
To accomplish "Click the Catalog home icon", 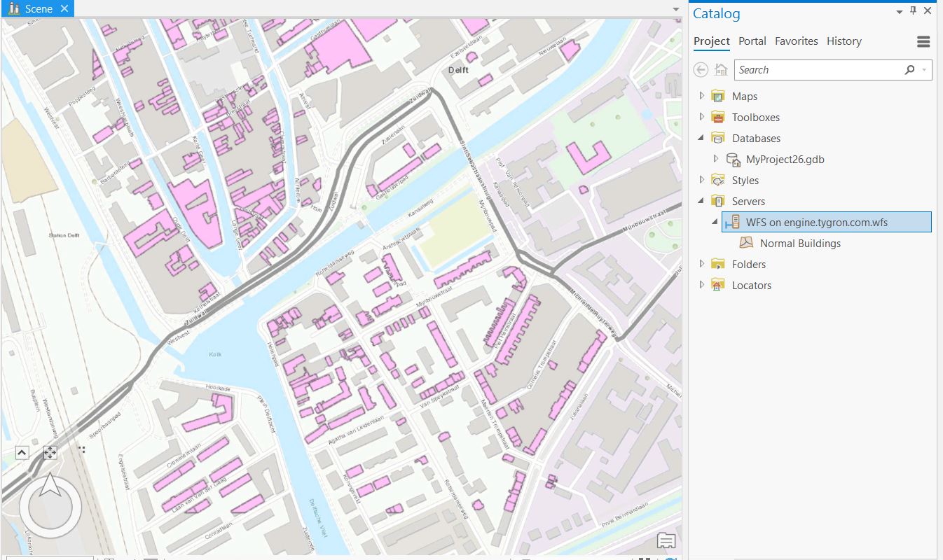I will (x=720, y=70).
